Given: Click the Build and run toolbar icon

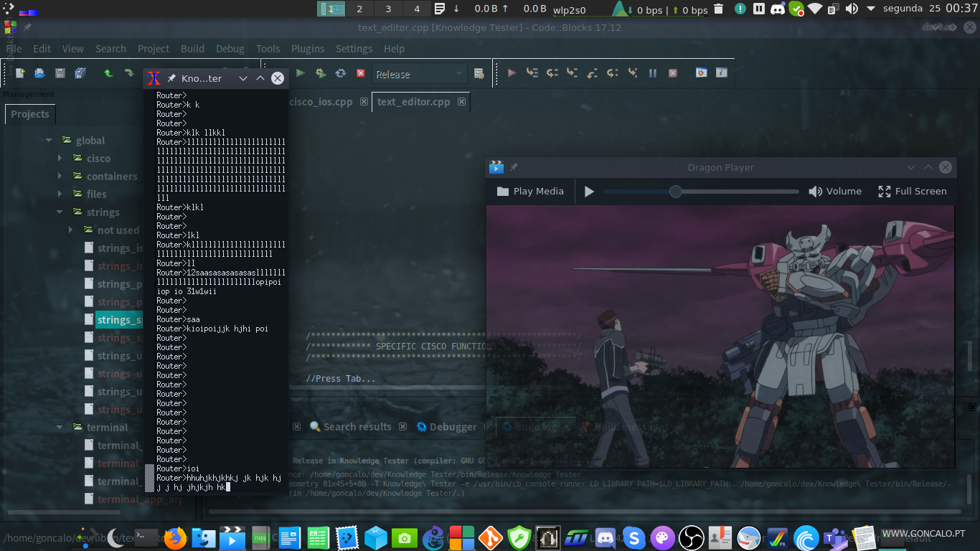Looking at the screenshot, I should (x=321, y=73).
